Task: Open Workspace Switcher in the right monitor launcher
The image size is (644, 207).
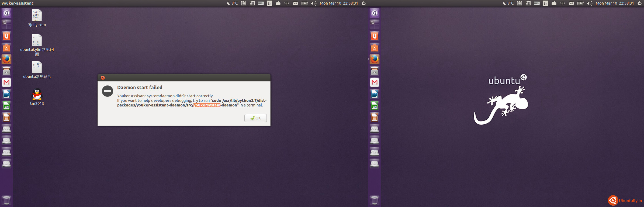Action: [x=374, y=24]
